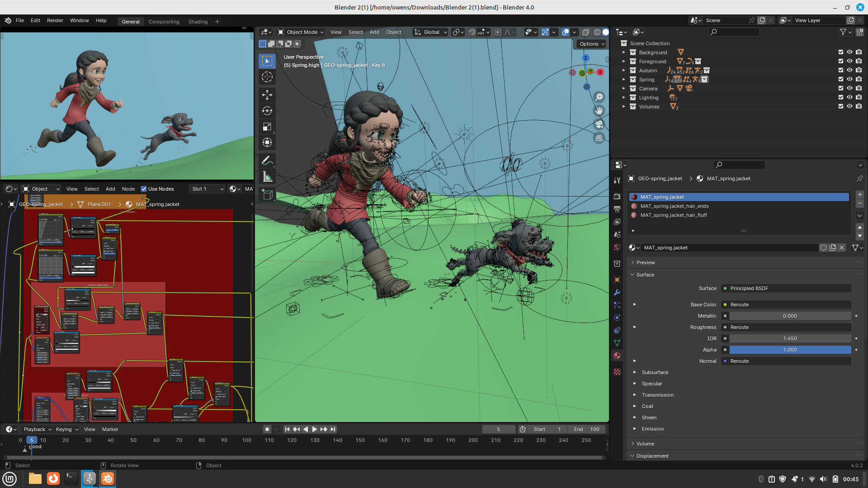Click the Alpha value slider
Screen dimensions: 868x488
[790, 350]
